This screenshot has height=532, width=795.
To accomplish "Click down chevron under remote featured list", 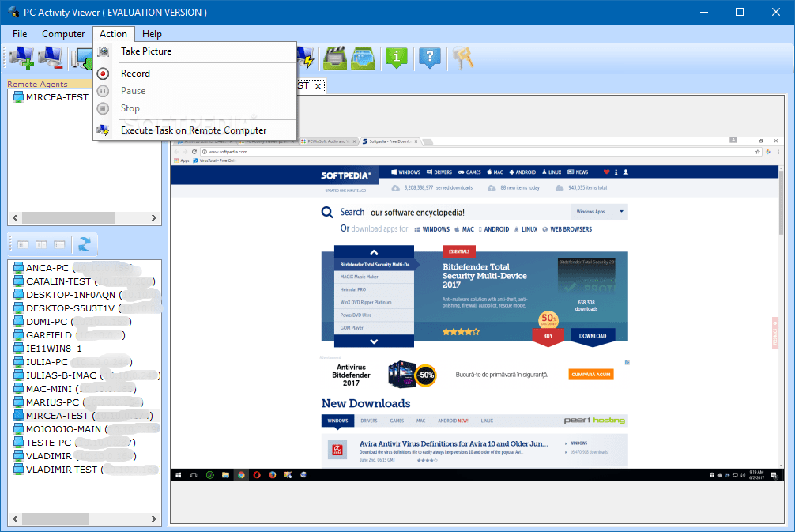I will pyautogui.click(x=374, y=341).
